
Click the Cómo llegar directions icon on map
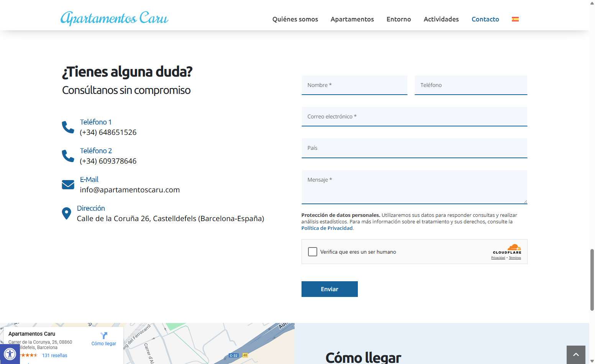[x=103, y=336]
